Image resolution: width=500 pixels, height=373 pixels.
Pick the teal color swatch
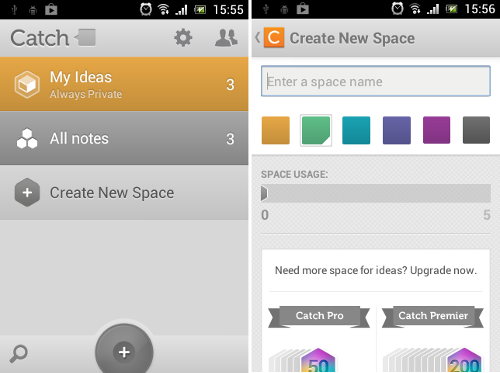pos(356,130)
